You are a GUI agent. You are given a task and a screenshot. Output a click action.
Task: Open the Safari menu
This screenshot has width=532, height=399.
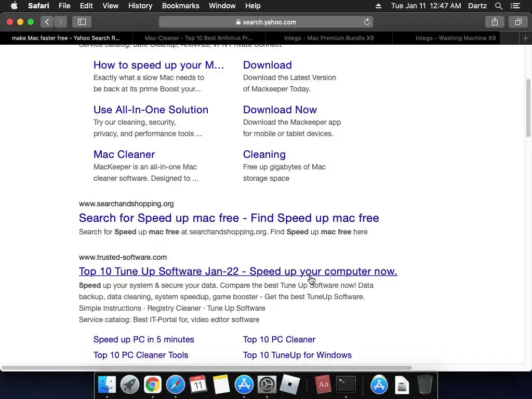coord(38,6)
